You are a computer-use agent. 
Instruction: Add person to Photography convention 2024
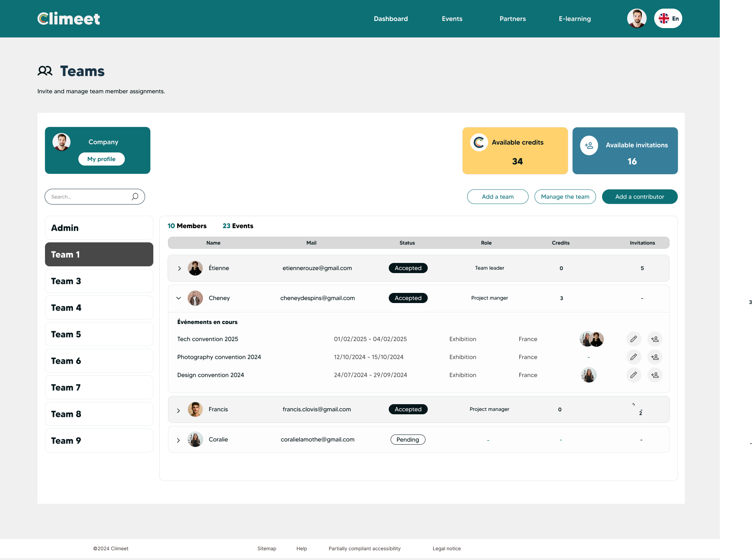(x=655, y=357)
